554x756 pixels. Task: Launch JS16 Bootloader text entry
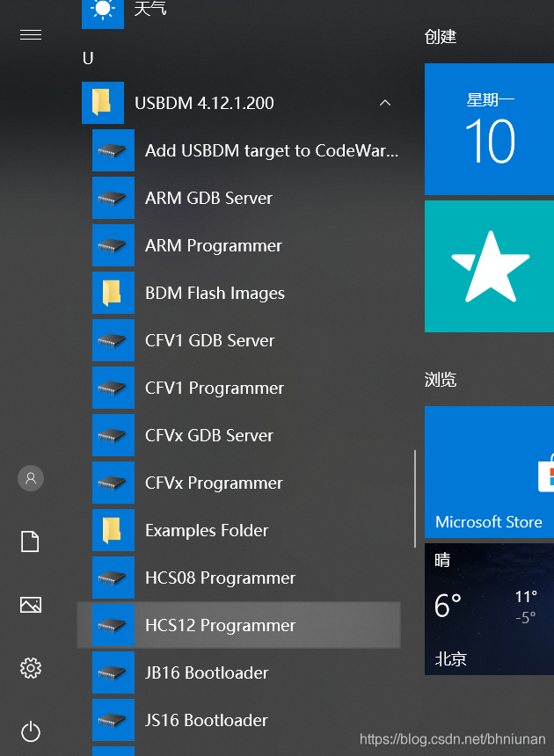[207, 720]
